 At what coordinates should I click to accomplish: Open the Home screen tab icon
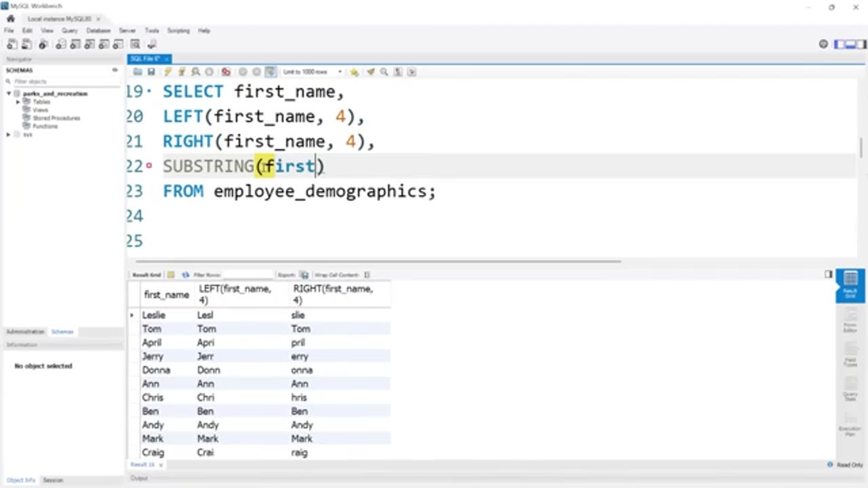point(10,19)
